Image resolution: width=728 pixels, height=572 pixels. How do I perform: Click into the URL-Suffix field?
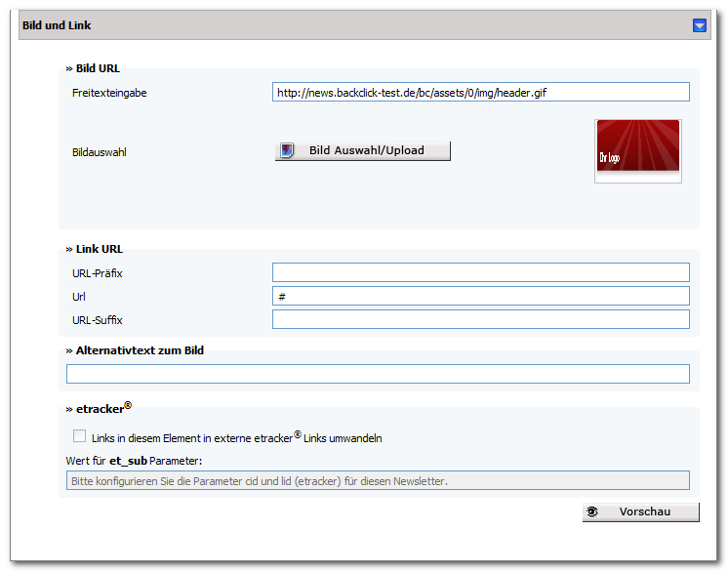[480, 319]
